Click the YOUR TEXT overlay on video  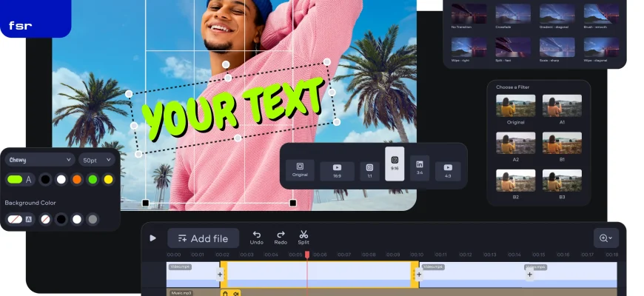[x=233, y=108]
